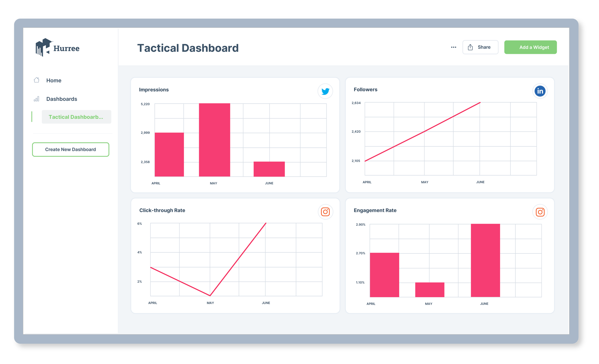The width and height of the screenshot is (599, 364).
Task: Click the Share button
Action: click(x=480, y=47)
